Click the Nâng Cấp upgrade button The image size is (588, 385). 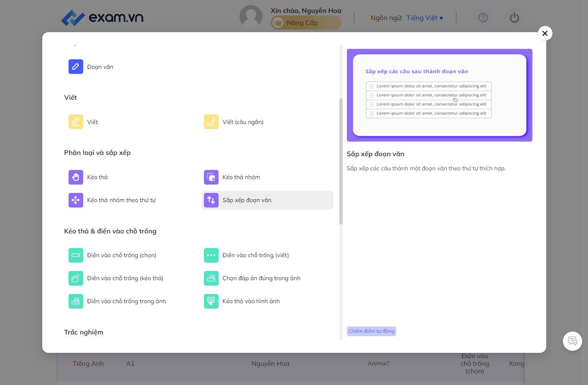[x=306, y=23]
